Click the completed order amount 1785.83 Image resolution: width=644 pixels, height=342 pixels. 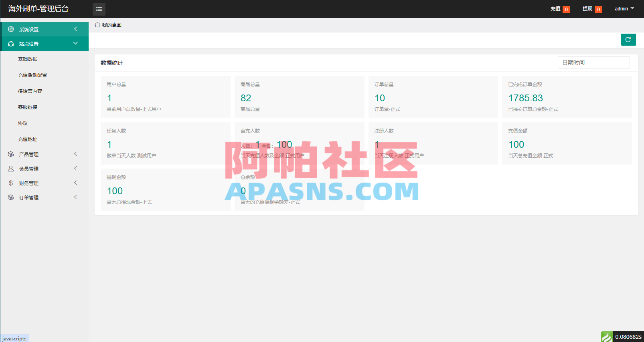(526, 98)
